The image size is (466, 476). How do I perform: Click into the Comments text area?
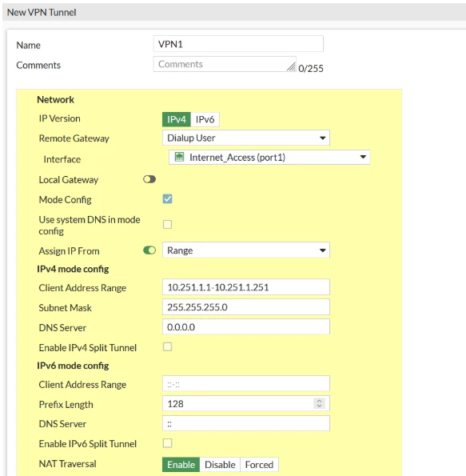[225, 64]
